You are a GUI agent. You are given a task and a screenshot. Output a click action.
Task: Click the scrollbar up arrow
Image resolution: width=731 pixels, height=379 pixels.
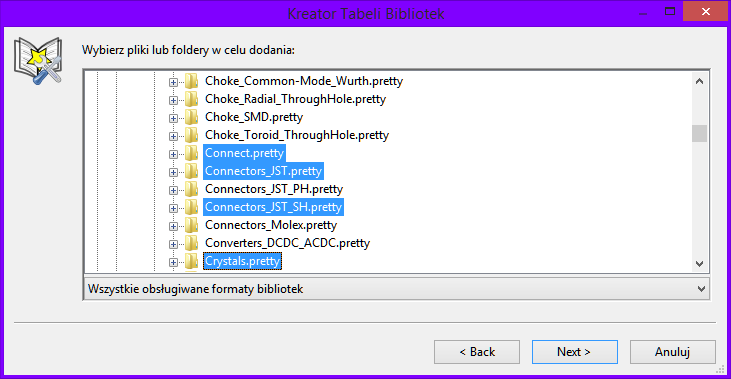(x=699, y=81)
